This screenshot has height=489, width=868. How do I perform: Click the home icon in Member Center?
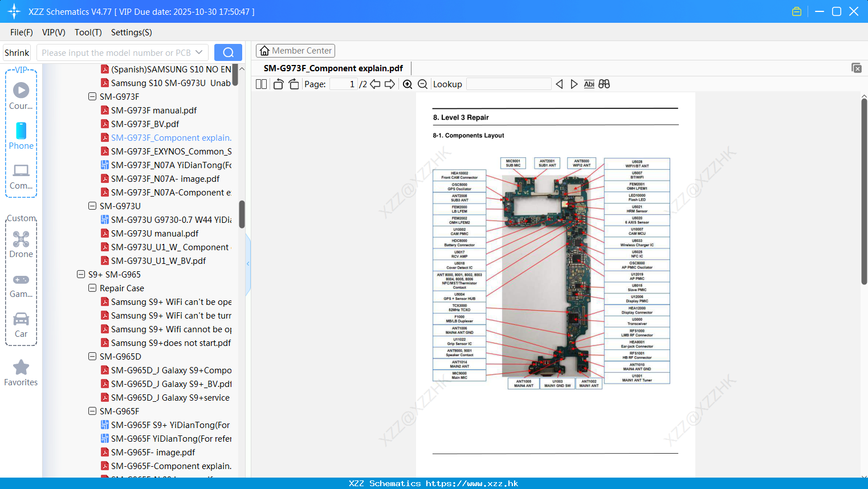pos(264,51)
